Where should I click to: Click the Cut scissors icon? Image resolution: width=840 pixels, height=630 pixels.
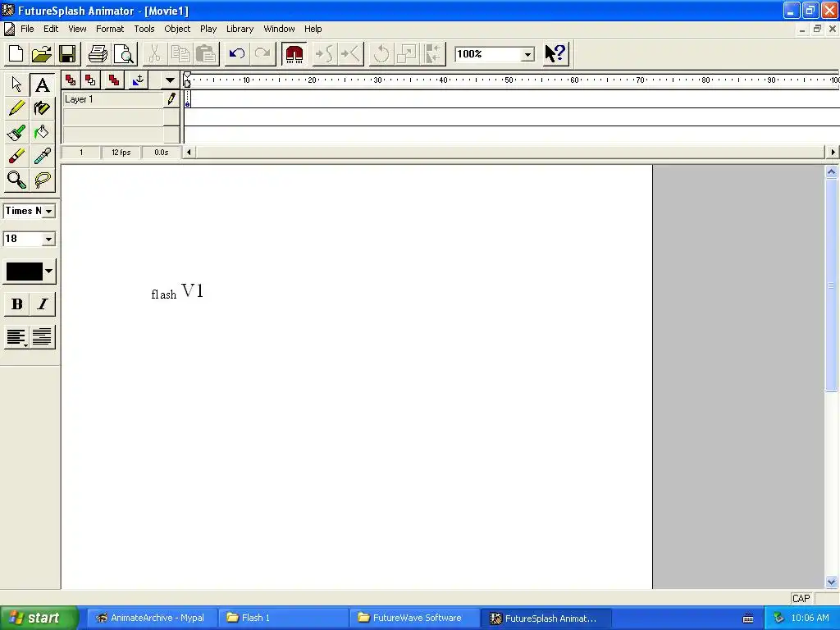tap(154, 53)
